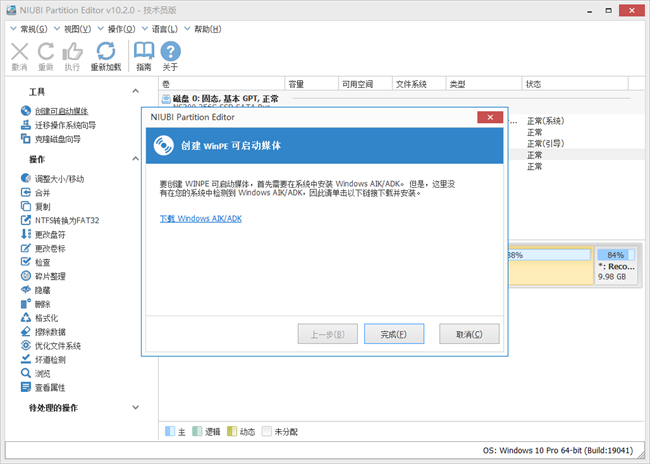Image resolution: width=650 pixels, height=464 pixels.
Task: Click the 关于 about question-mark icon
Action: [171, 51]
